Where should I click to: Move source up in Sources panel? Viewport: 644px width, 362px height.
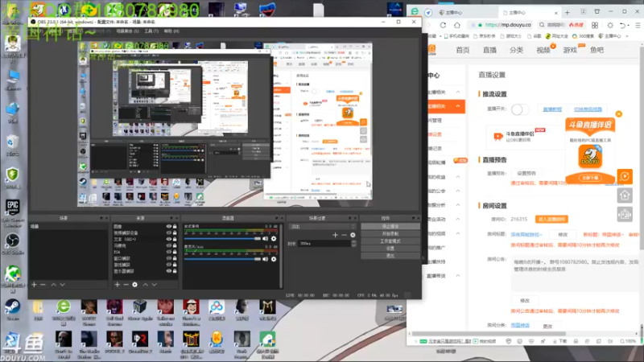(x=146, y=285)
